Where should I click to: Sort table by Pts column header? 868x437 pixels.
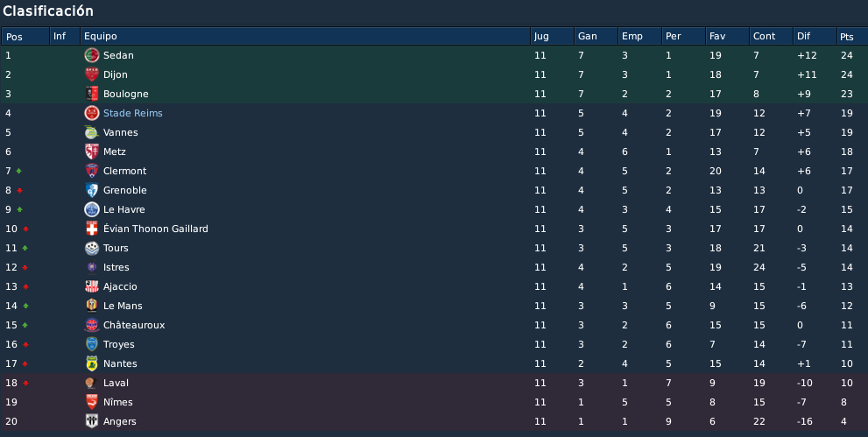click(852, 37)
